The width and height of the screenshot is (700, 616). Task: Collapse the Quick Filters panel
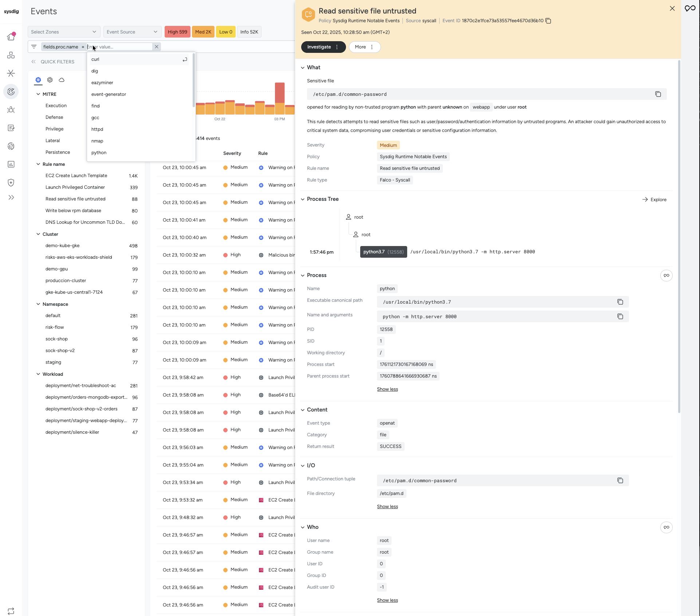pos(34,62)
